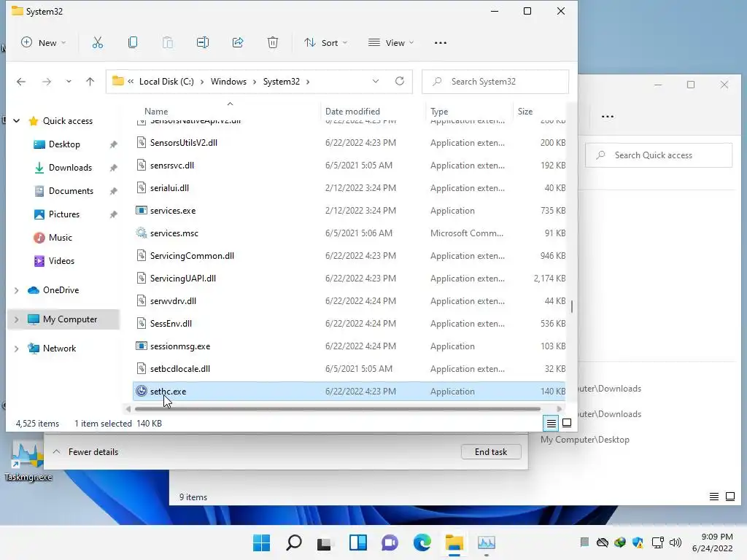Click the vertical scrollbar thumb of file list
Viewport: 747px width, 560px height.
(572, 307)
